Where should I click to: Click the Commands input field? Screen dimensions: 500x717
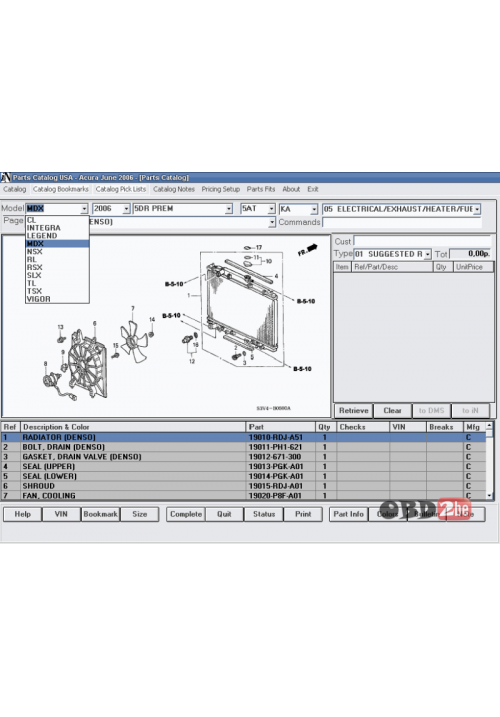402,222
